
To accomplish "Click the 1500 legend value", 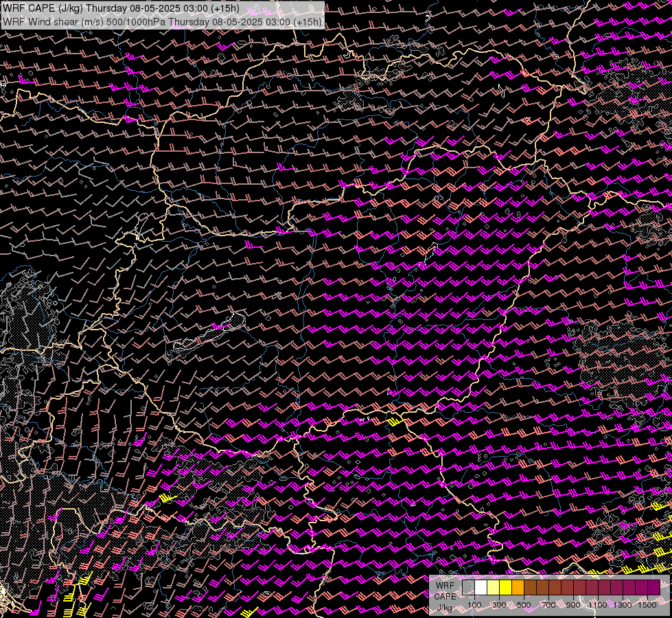I will 647,605.
